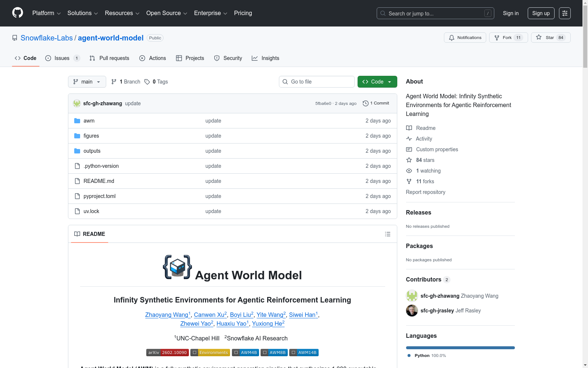Switch to the Pull requests tab
The height and width of the screenshot is (368, 588).
pos(109,58)
